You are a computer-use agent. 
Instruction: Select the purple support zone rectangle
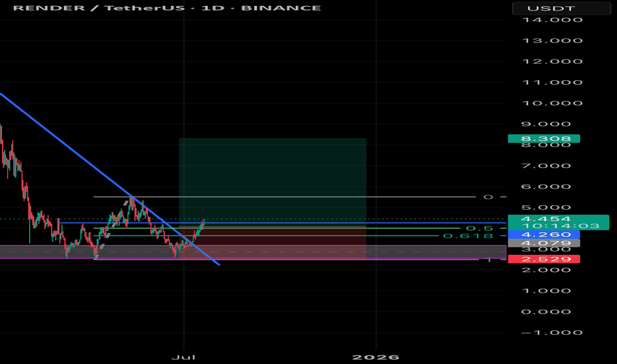click(253, 252)
